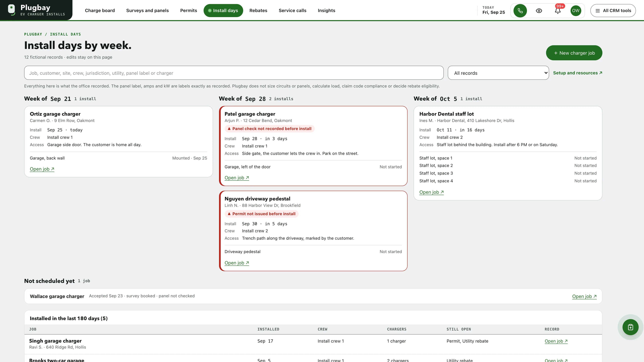644x362 pixels.
Task: Click the Ortiz garage charger title
Action: [55, 114]
